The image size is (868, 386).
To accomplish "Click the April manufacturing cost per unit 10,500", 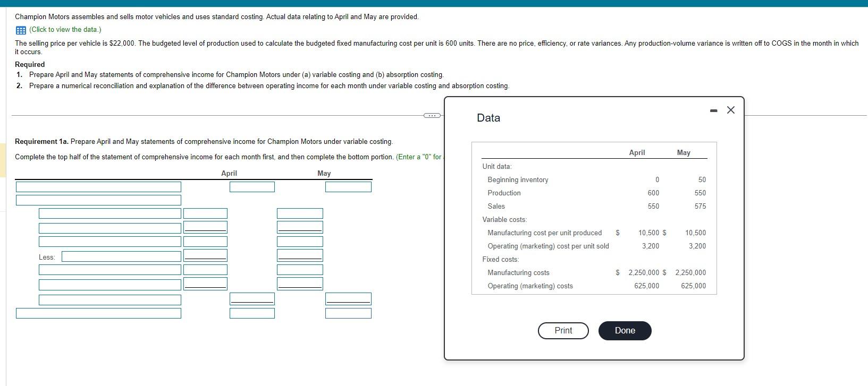I will pyautogui.click(x=649, y=233).
